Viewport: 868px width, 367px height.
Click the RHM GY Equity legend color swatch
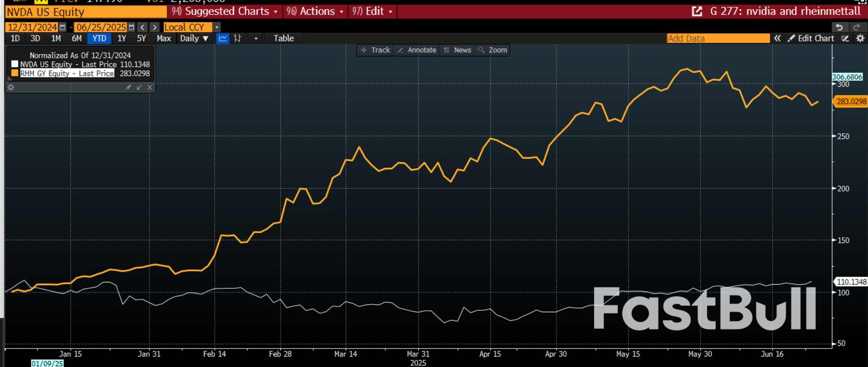(15, 73)
